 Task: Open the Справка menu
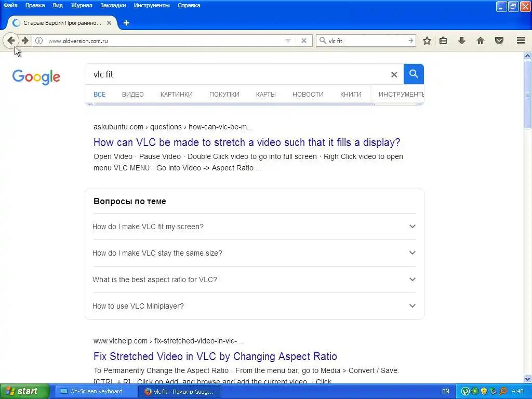(x=189, y=5)
